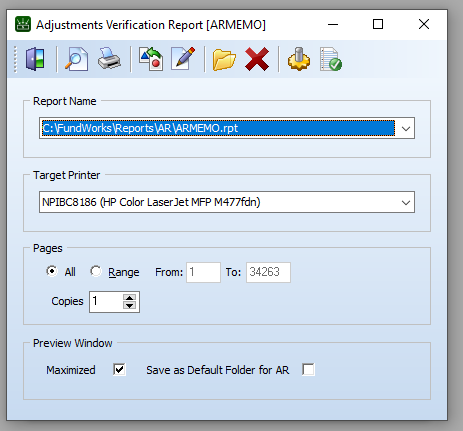463x431 pixels.
Task: Click the export report shapes icon
Action: [x=151, y=59]
